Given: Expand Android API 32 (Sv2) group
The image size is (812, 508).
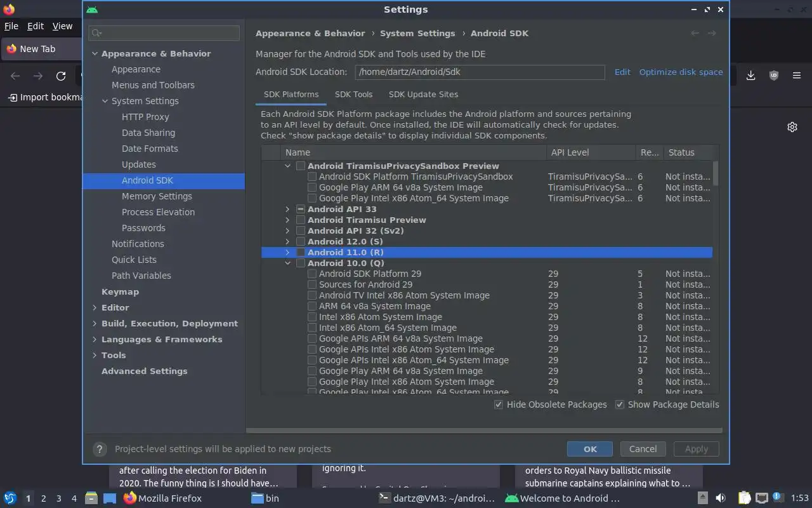Looking at the screenshot, I should tap(287, 231).
